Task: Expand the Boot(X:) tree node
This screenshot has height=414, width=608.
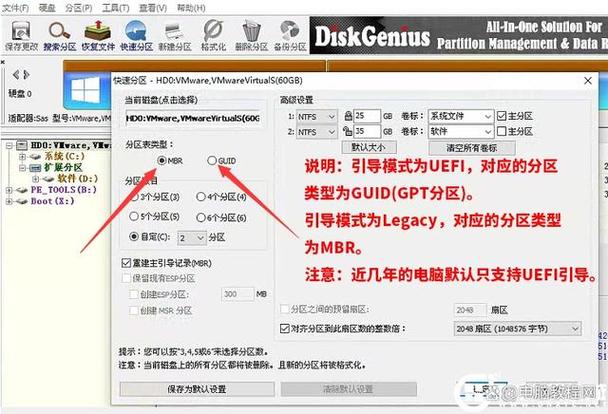Action: (10, 202)
